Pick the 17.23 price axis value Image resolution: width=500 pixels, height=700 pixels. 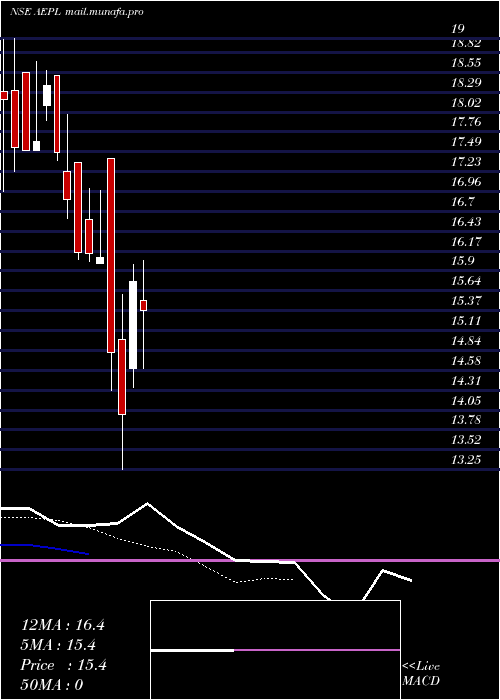(466, 162)
